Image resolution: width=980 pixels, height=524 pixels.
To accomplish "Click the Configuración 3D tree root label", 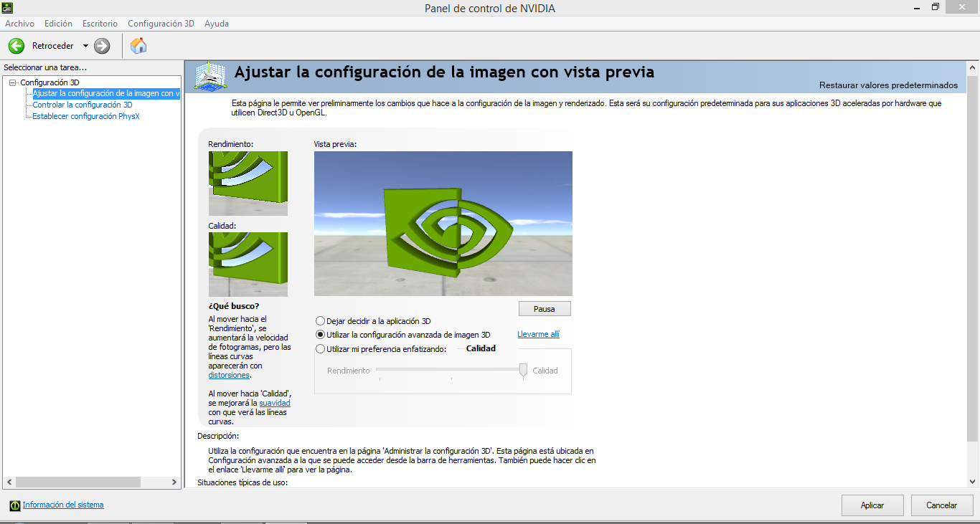I will (x=50, y=82).
